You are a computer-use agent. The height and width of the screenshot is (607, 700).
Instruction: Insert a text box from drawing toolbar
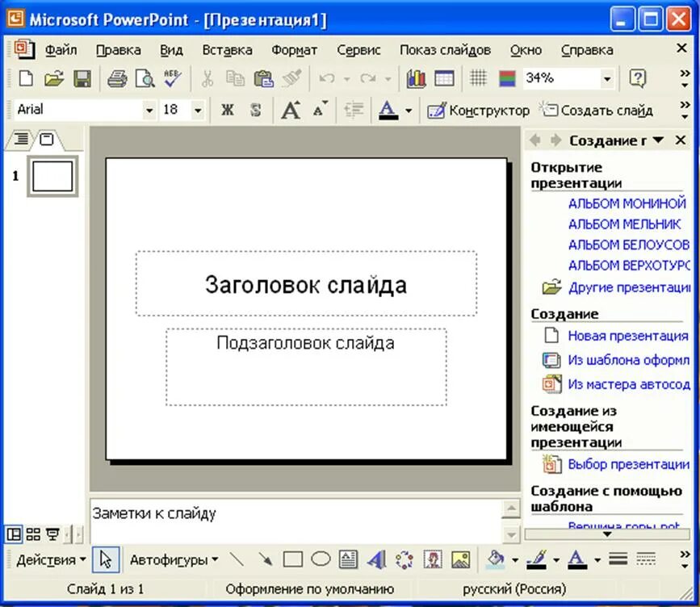click(348, 559)
